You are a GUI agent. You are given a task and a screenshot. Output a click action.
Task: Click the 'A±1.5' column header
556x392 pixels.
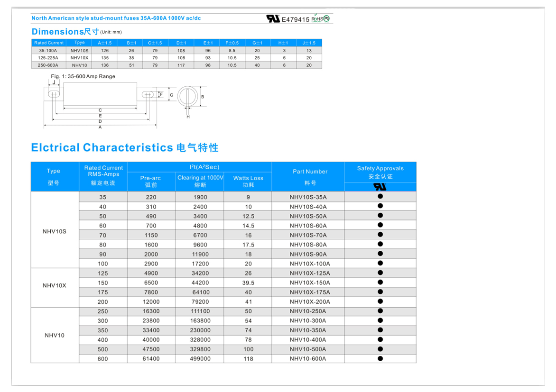(x=105, y=43)
